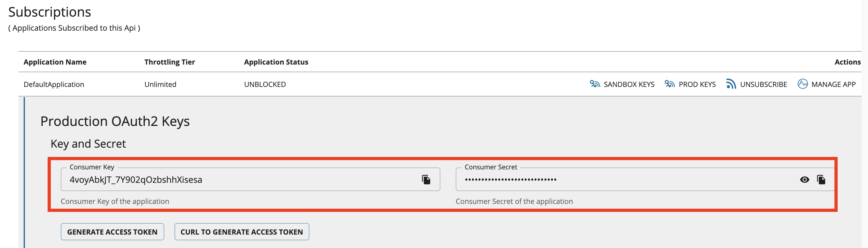Click the Subscriptions page title
Screen dimensions: 868x248
50,12
